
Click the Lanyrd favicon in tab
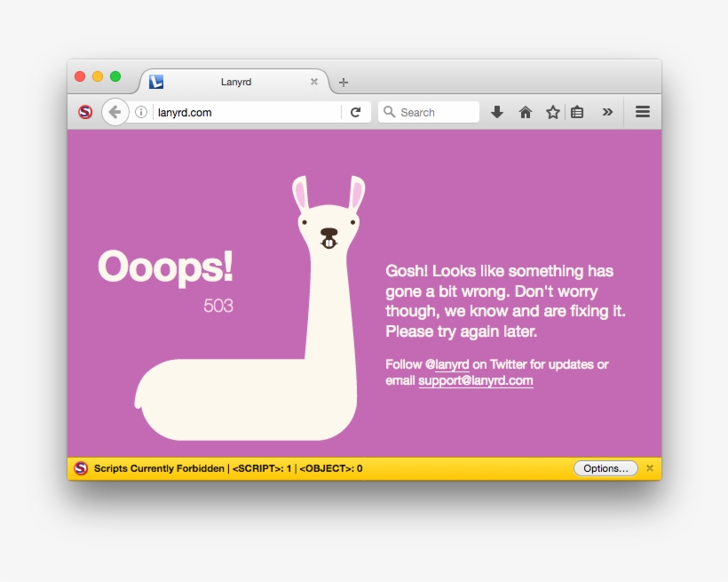coord(156,82)
